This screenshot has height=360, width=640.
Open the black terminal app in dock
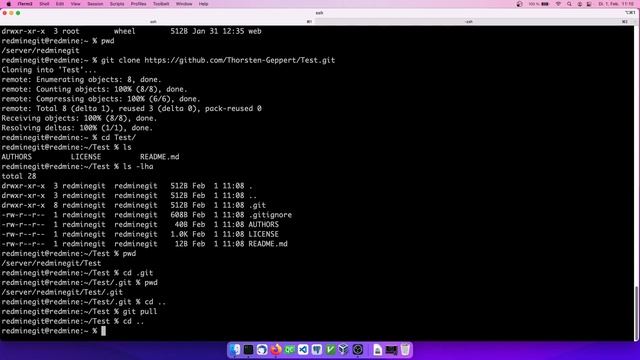248,349
